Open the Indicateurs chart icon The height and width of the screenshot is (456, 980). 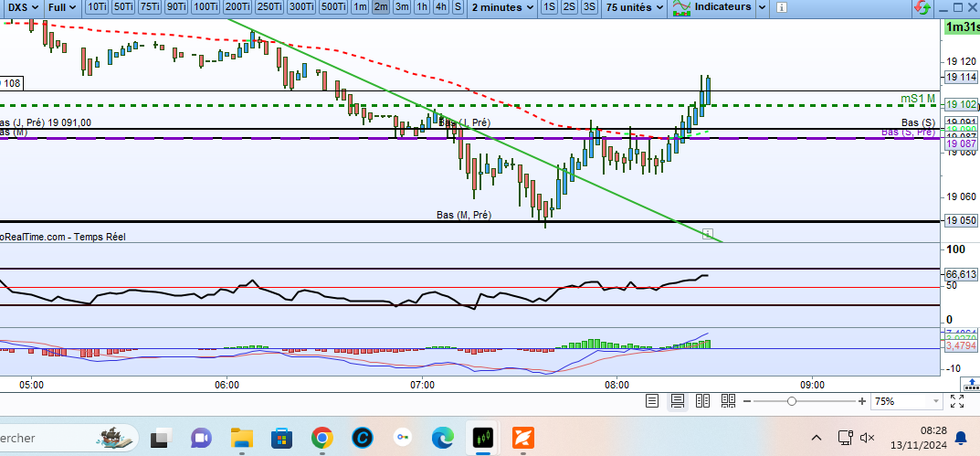(682, 7)
